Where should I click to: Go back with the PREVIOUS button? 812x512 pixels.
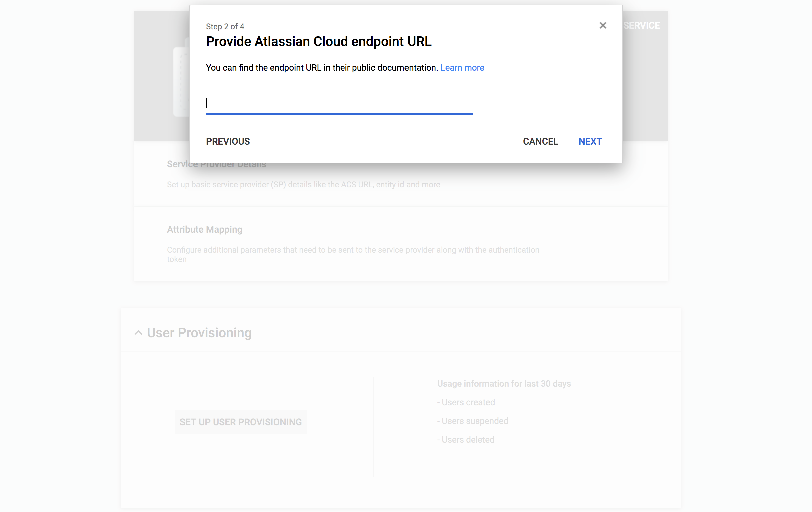228,142
